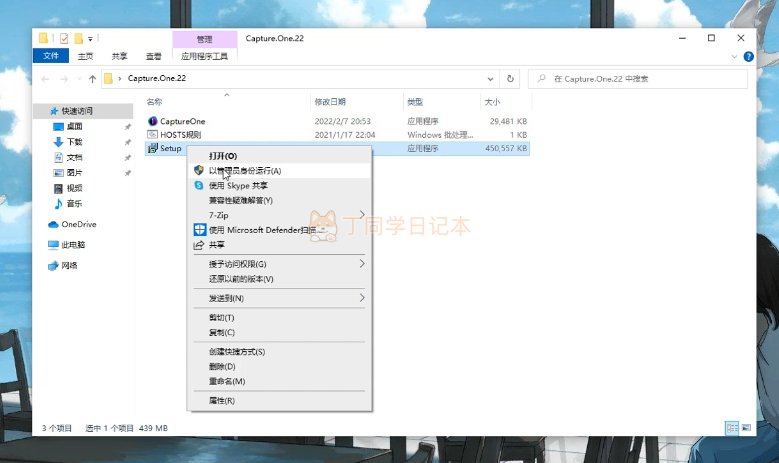Image resolution: width=779 pixels, height=463 pixels.
Task: Click 共享 entry with share icon
Action: pos(279,245)
